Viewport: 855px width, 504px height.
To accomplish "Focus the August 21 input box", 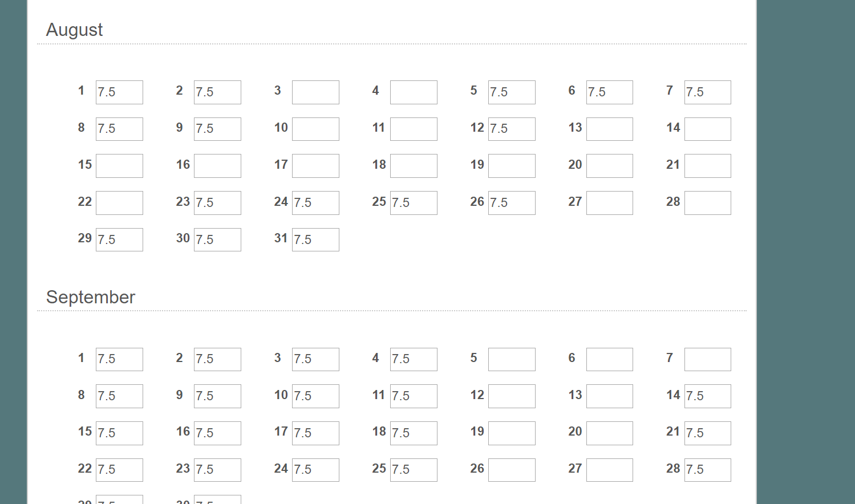I will (x=708, y=166).
